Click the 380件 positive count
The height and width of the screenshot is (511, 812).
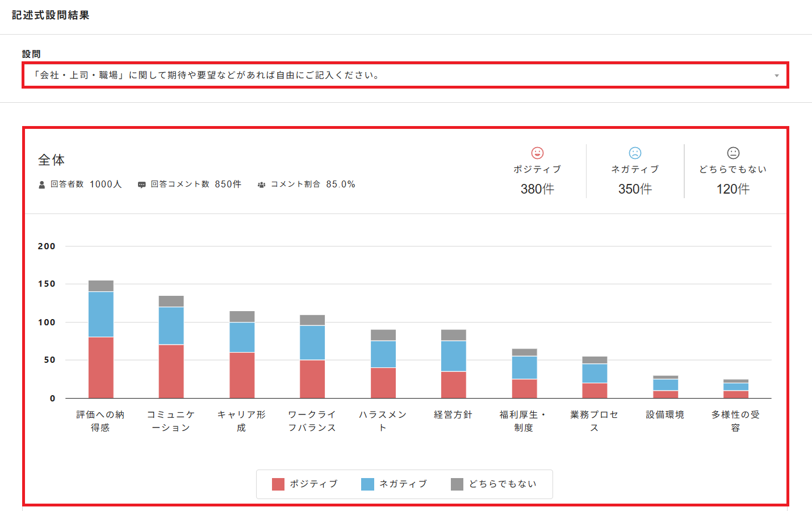(x=537, y=189)
